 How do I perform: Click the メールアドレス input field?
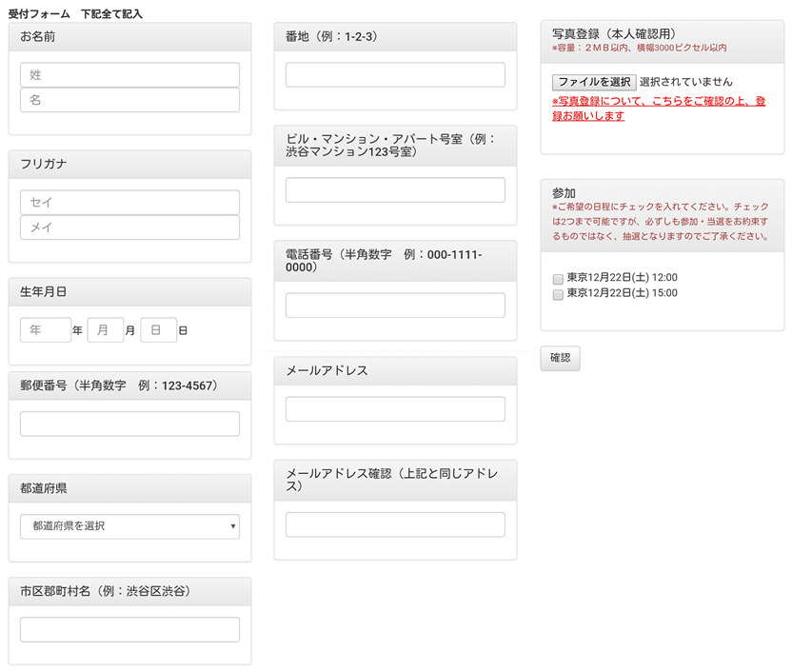pos(395,409)
